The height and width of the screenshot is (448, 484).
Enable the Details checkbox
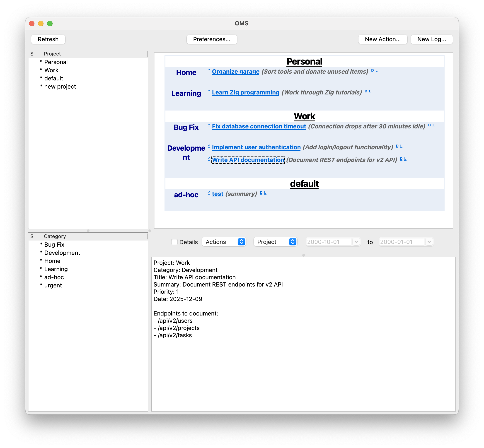click(174, 242)
